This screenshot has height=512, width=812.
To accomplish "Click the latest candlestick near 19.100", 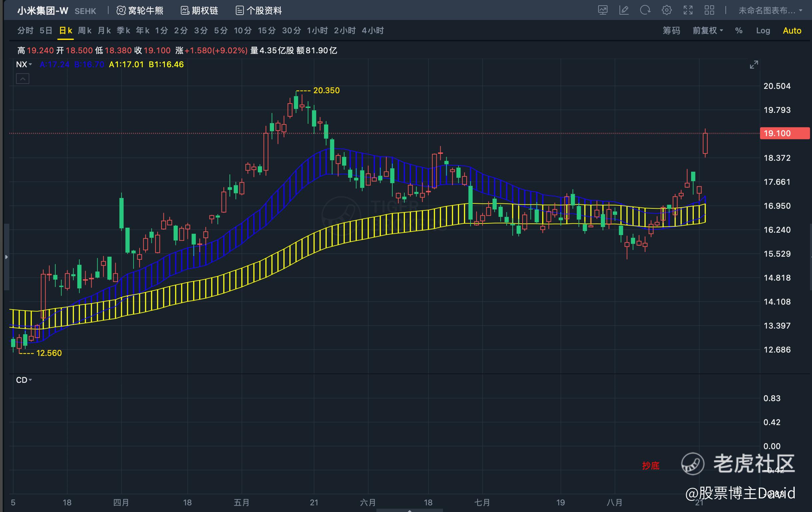I will click(x=705, y=143).
